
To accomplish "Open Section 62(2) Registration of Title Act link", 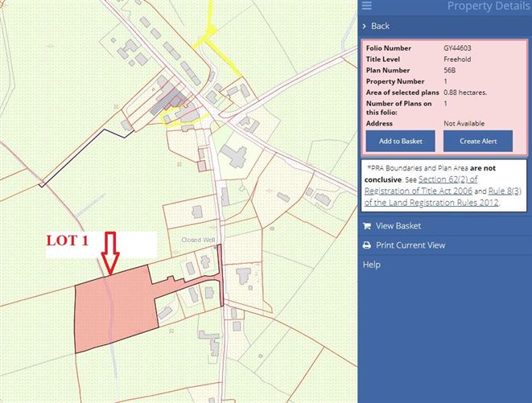I will click(x=421, y=185).
